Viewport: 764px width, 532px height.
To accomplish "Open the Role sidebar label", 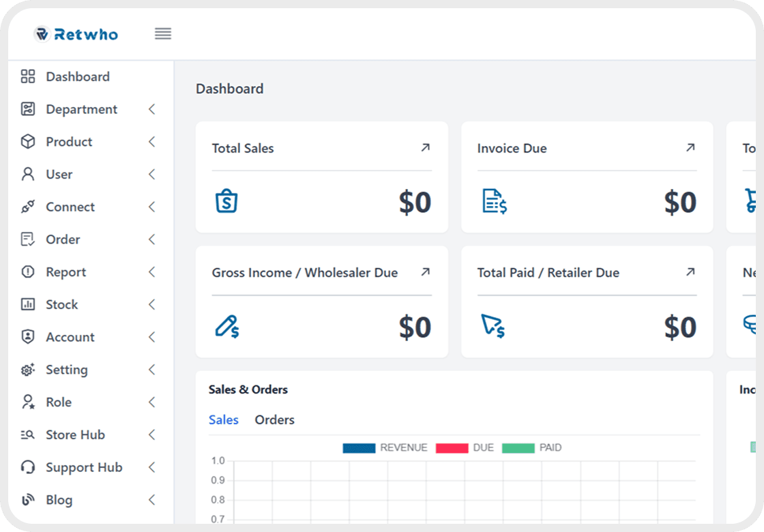I will tap(59, 402).
